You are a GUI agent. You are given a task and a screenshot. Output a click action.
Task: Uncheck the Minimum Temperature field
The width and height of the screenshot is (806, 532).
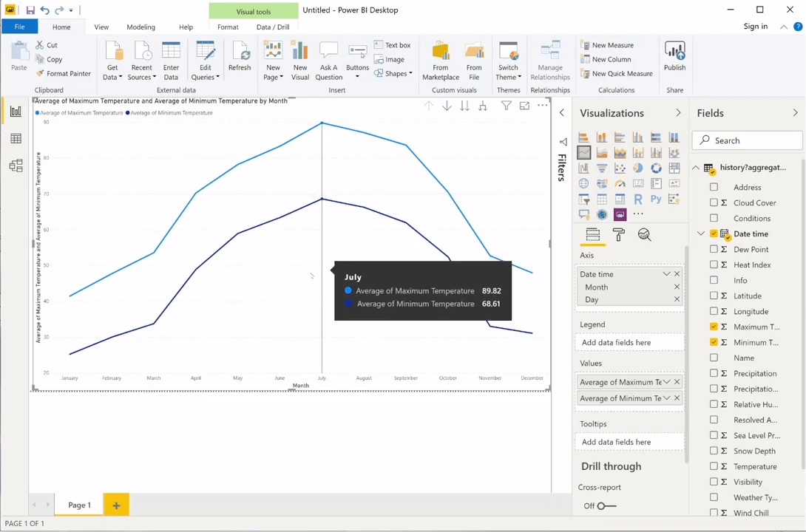pyautogui.click(x=714, y=341)
